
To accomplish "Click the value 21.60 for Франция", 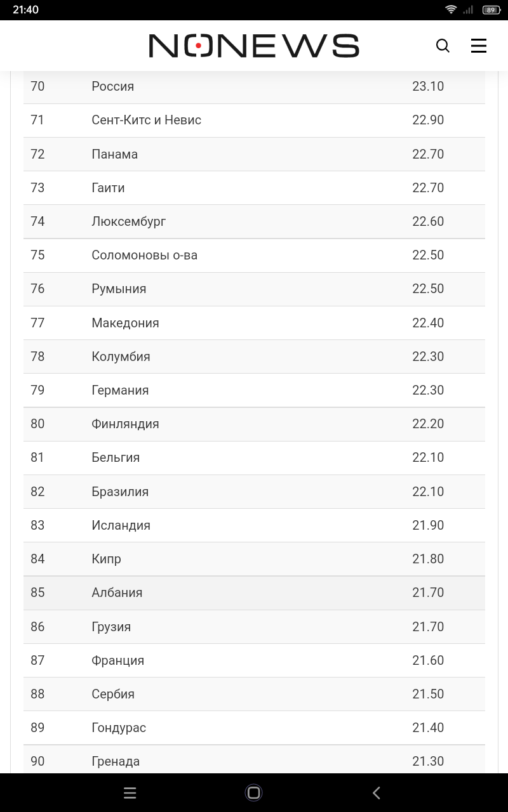I will [x=428, y=660].
